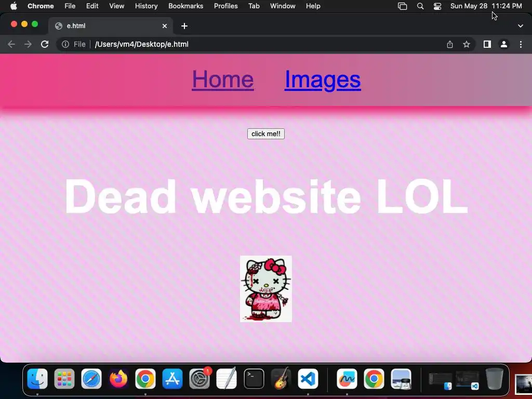Open the App Store from the Dock

(x=172, y=379)
